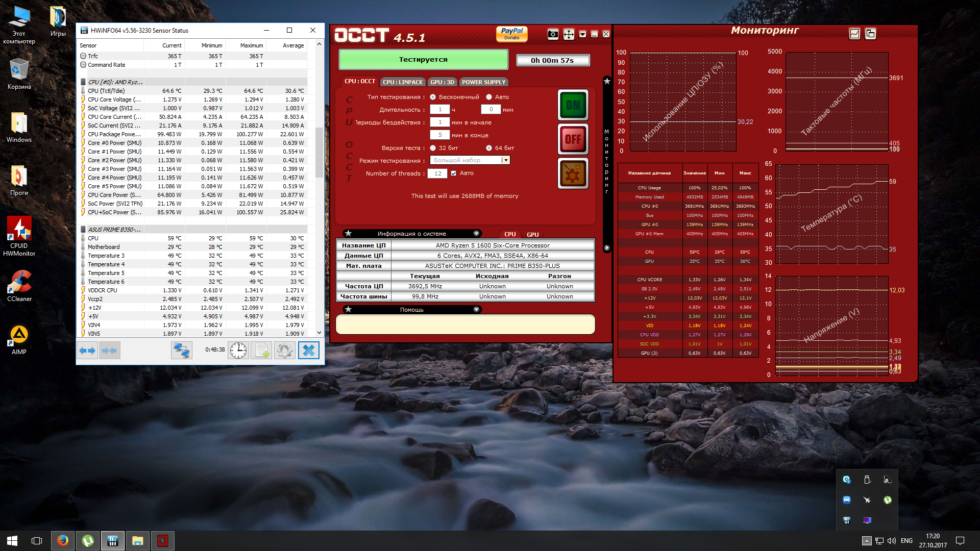Image resolution: width=980 pixels, height=551 pixels.
Task: Select the Авто test type radio
Action: (x=489, y=97)
